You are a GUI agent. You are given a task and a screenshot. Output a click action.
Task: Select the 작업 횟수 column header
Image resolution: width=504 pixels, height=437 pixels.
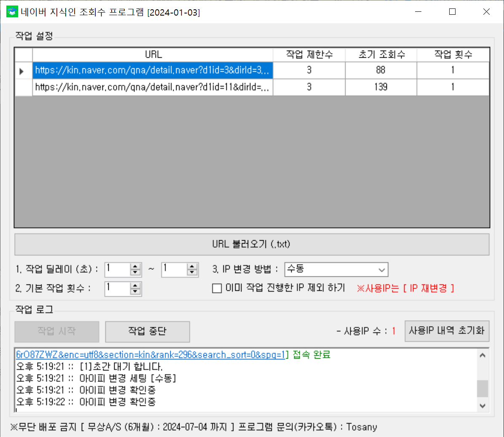[x=453, y=55]
